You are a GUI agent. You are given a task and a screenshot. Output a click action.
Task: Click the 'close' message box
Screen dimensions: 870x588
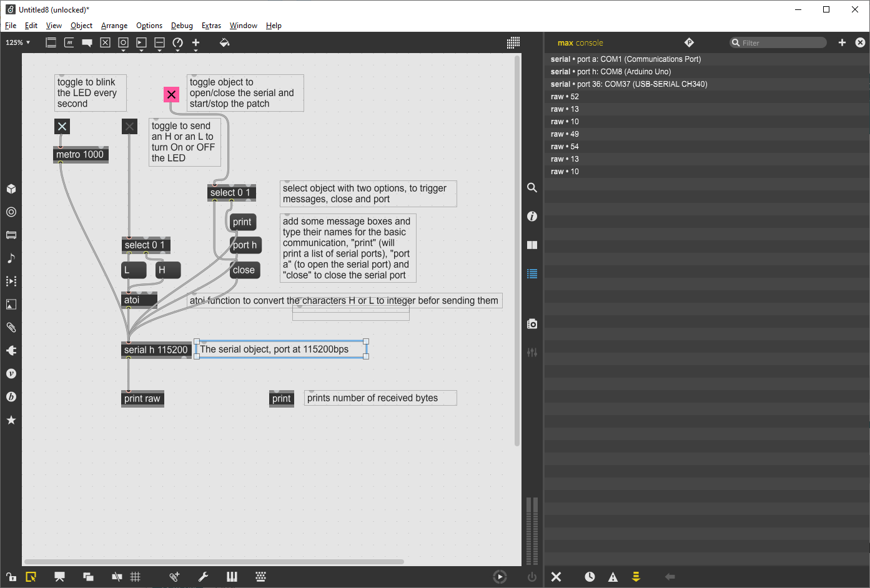[x=244, y=270]
